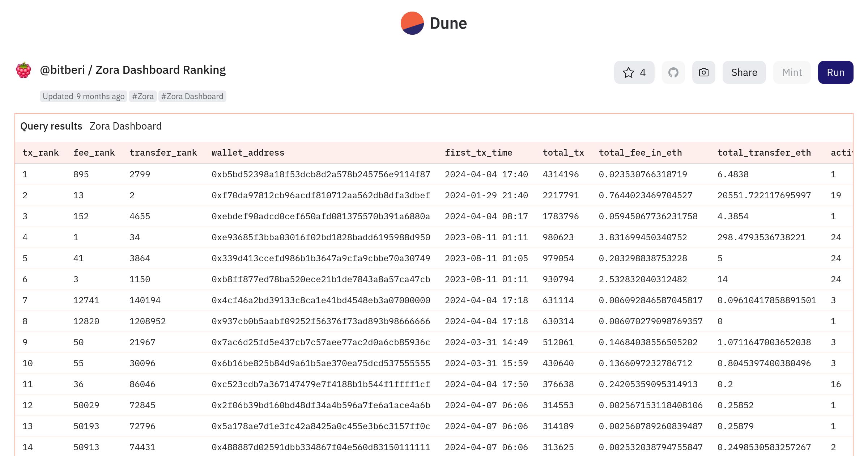Screen dimensions: 868x456
Task: Click total_tx value 1783796
Action: click(x=561, y=216)
